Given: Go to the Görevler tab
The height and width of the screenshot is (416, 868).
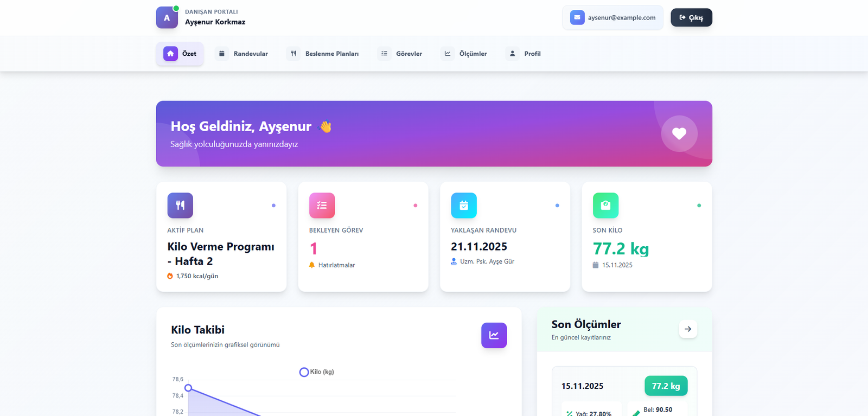Looking at the screenshot, I should click(x=401, y=54).
